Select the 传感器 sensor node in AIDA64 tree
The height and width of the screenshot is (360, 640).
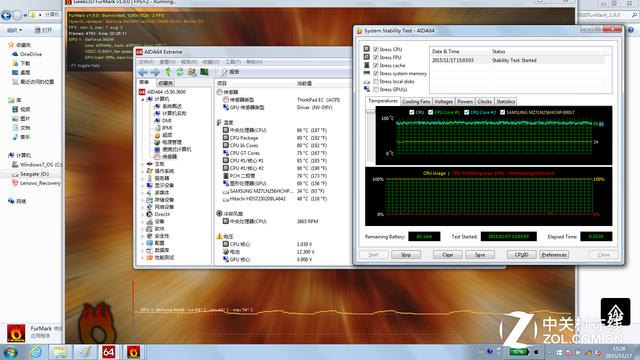(x=169, y=157)
